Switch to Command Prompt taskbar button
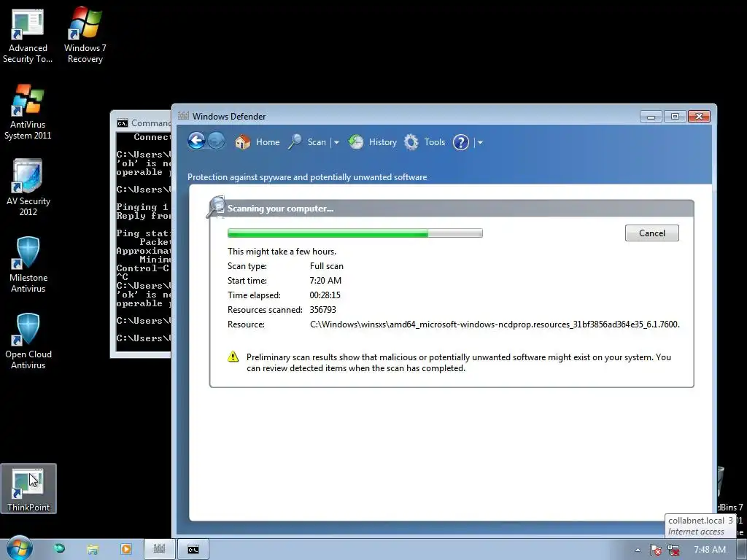The height and width of the screenshot is (560, 747). pyautogui.click(x=193, y=549)
